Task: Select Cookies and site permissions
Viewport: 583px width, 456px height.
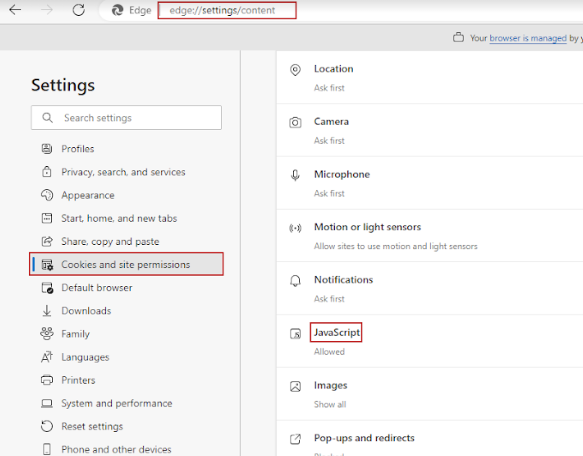Action: tap(126, 264)
